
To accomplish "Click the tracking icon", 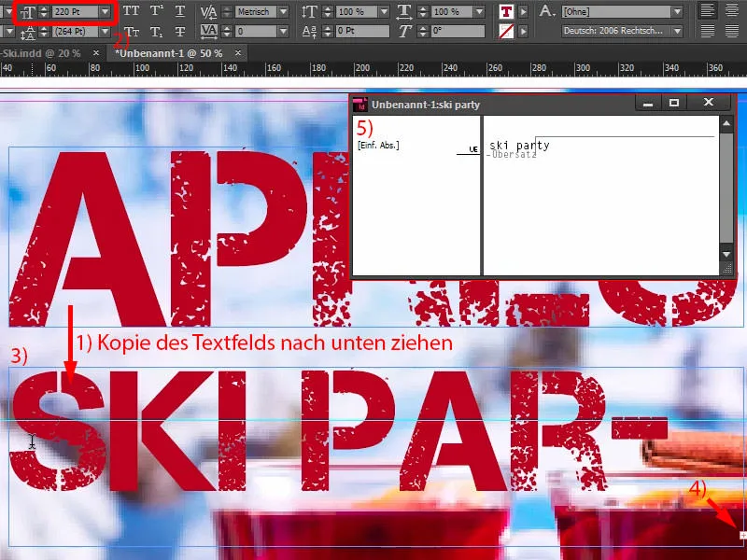I will [x=208, y=32].
